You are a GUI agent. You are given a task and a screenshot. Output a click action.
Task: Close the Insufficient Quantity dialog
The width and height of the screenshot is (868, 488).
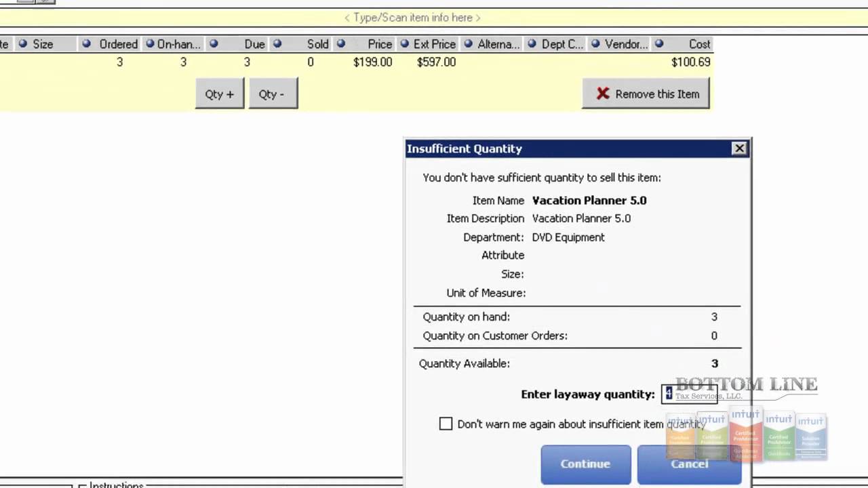coord(739,148)
